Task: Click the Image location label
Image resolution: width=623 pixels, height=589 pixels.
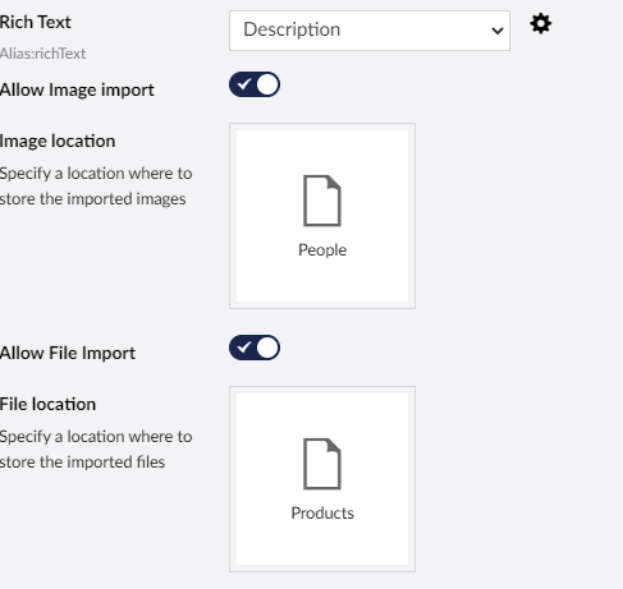Action: (58, 141)
